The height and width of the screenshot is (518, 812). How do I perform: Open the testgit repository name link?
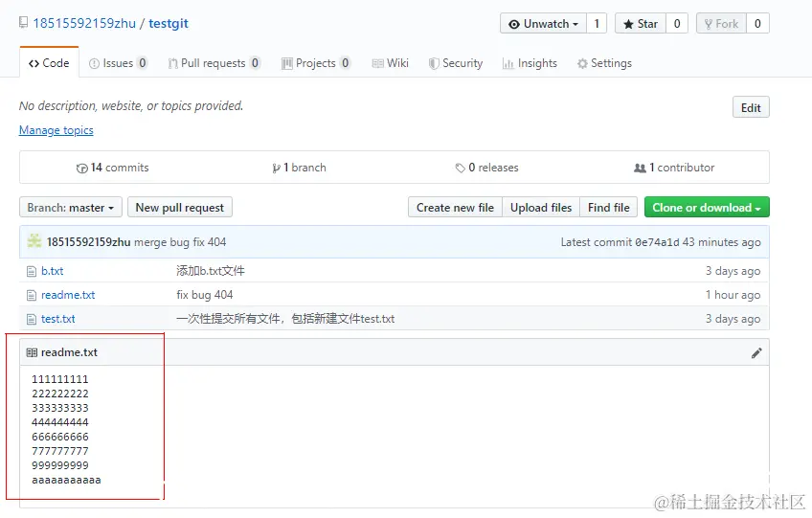point(169,23)
